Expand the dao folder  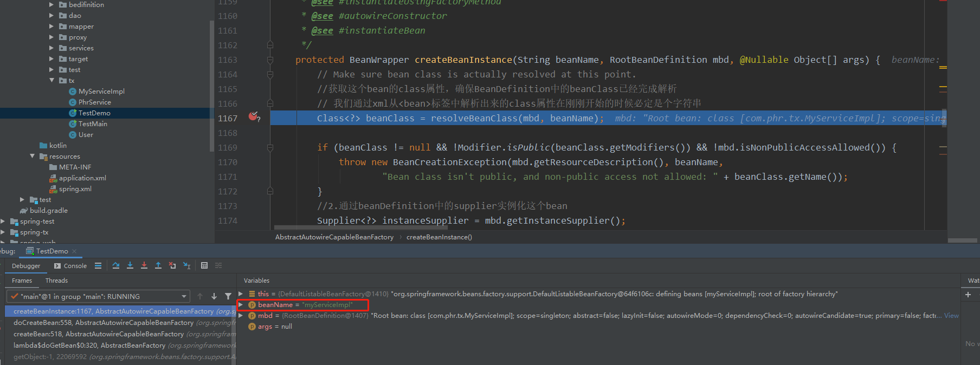[x=51, y=15]
